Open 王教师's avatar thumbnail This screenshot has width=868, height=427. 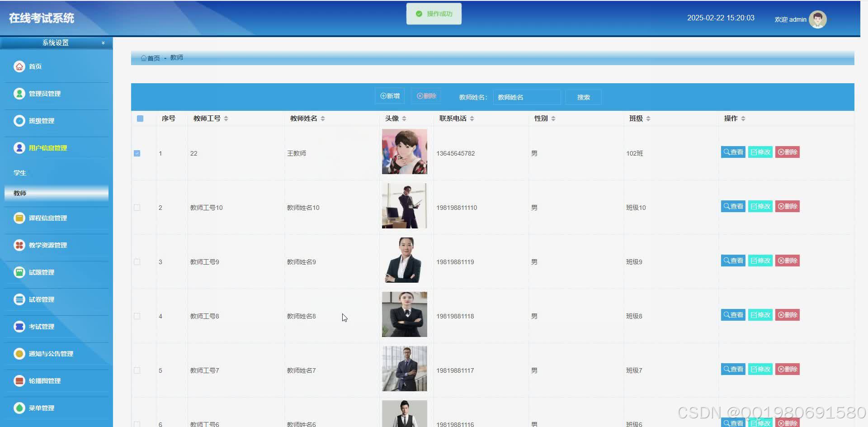(405, 152)
